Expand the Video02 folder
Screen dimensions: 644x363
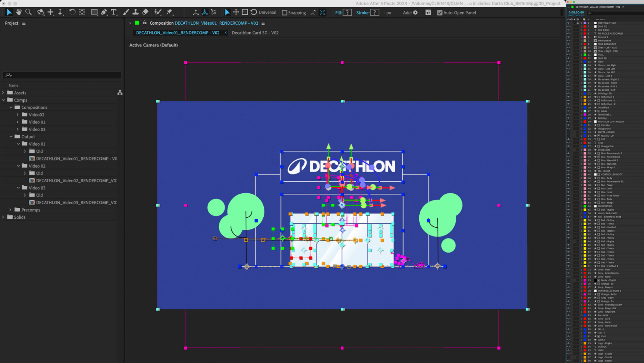coord(18,114)
